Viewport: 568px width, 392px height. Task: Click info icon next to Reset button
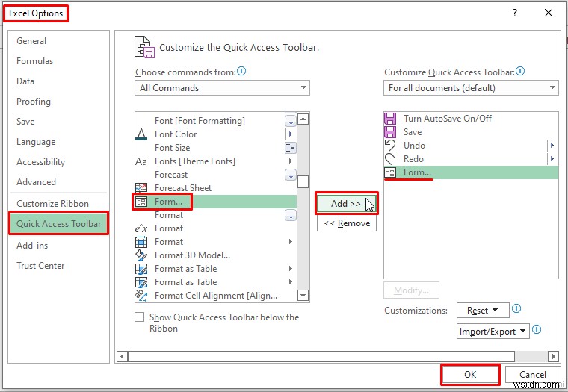click(x=516, y=309)
